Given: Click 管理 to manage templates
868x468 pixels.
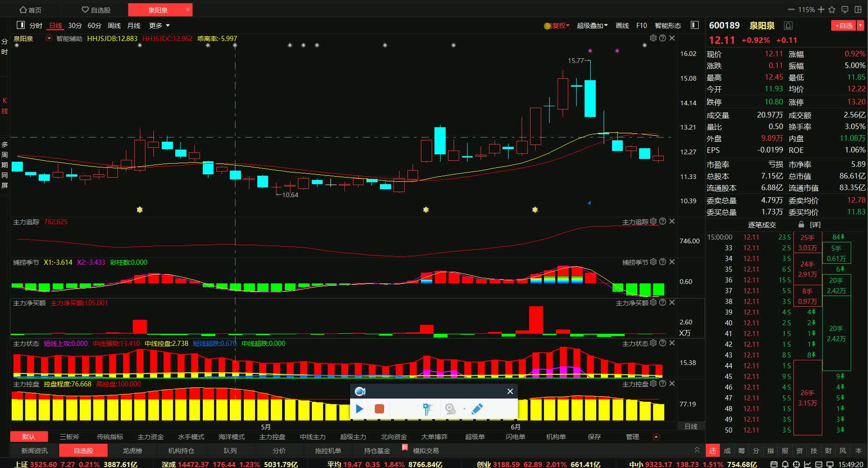Looking at the screenshot, I should pos(633,437).
